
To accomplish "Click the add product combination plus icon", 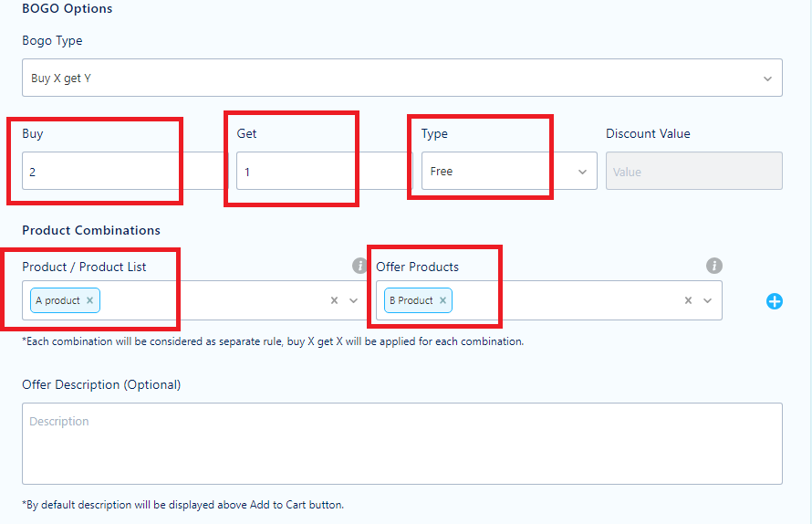I will [x=775, y=301].
